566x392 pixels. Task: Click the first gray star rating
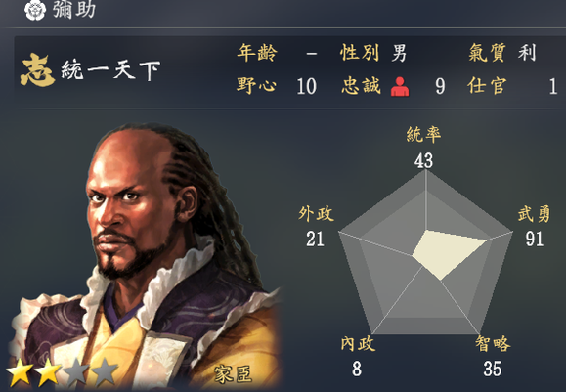pyautogui.click(x=76, y=371)
